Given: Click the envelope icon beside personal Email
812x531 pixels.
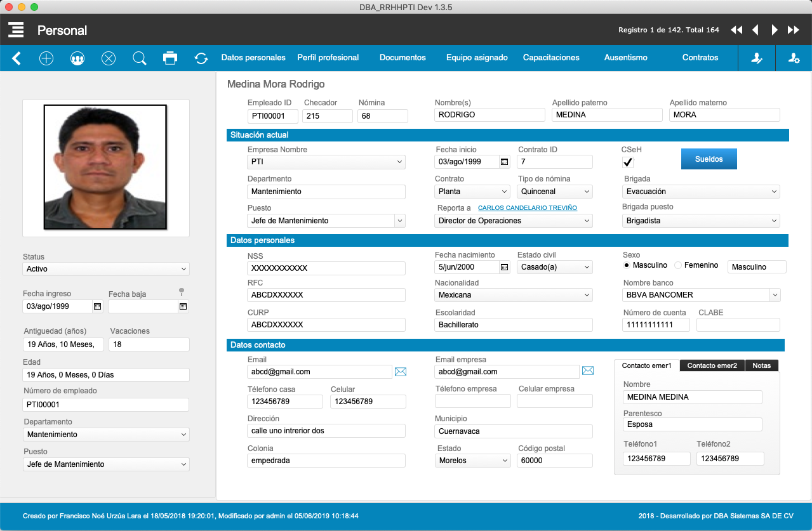Looking at the screenshot, I should click(x=400, y=372).
